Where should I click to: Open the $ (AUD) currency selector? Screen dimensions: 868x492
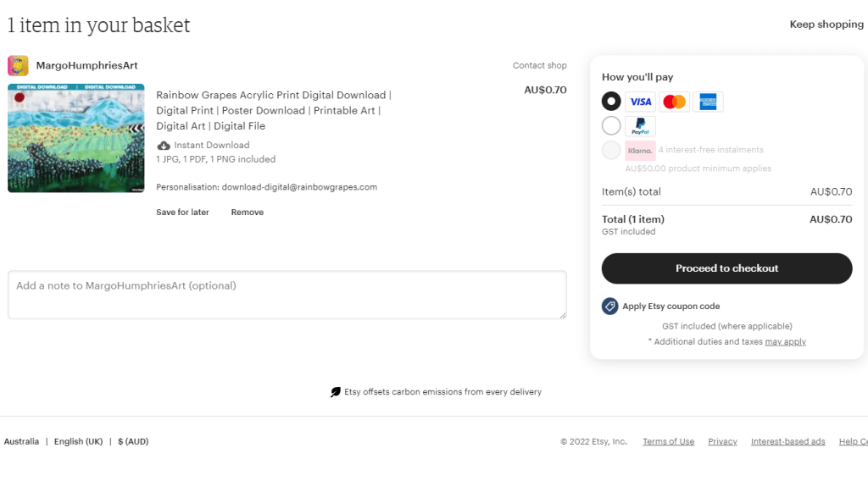click(x=133, y=441)
